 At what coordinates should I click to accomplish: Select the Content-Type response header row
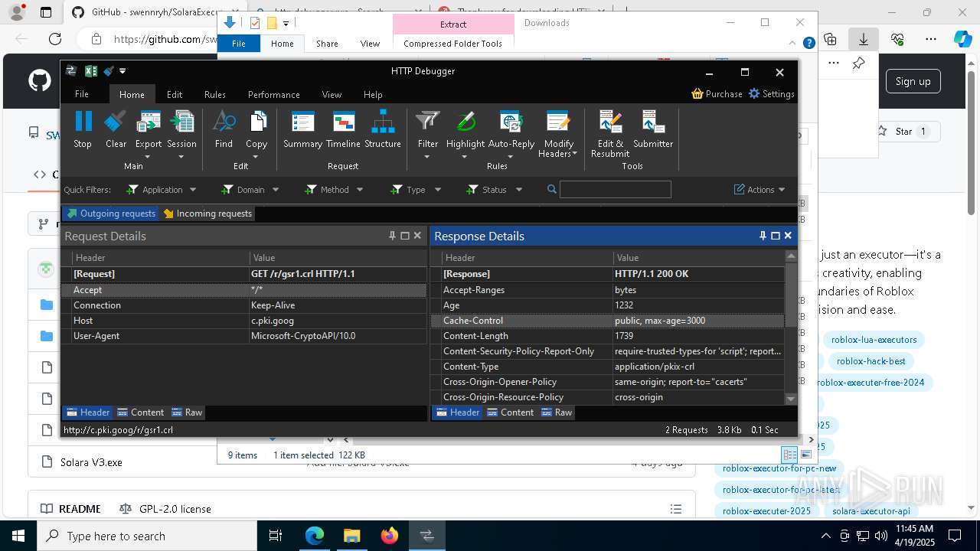608,367
